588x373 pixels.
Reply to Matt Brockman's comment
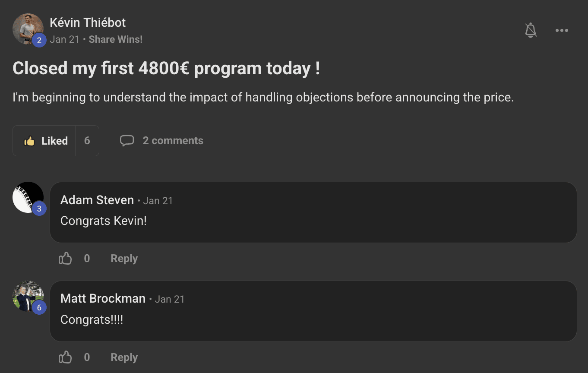pos(124,357)
